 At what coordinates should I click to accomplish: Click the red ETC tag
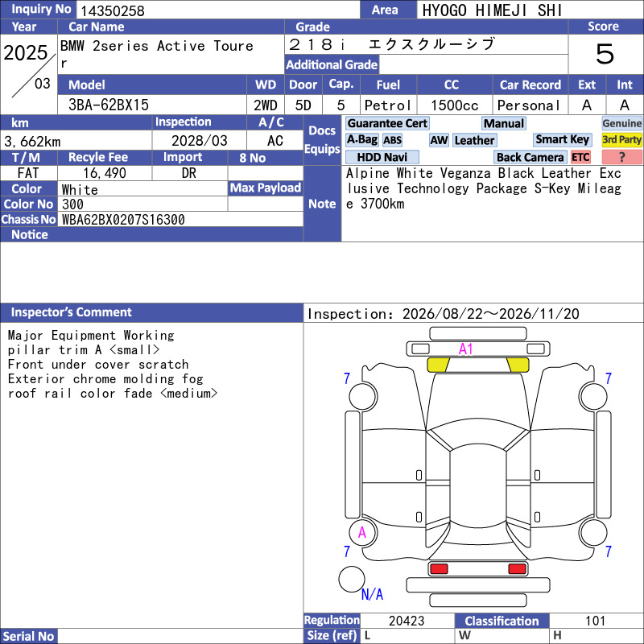[x=580, y=157]
